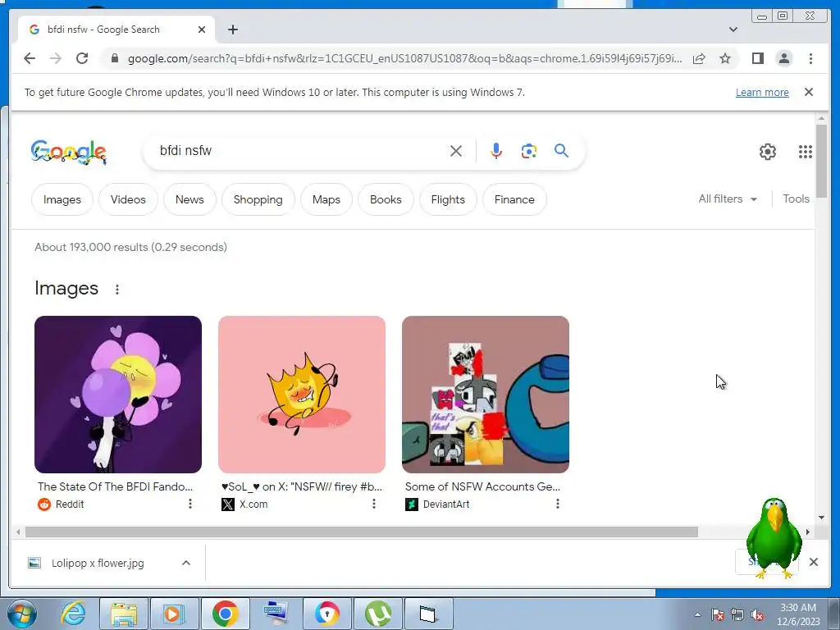Click the vertical page scrollbar thumb

pos(821,161)
